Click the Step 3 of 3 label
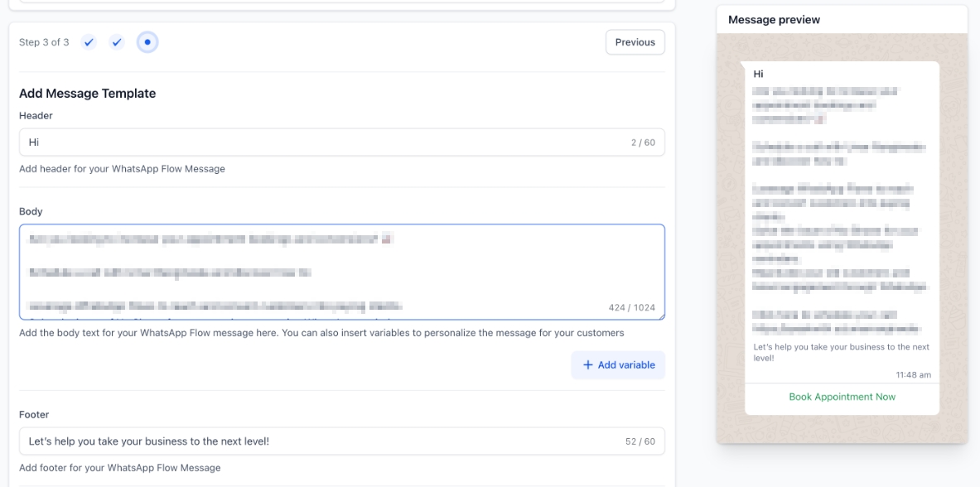The height and width of the screenshot is (487, 980). point(44,42)
